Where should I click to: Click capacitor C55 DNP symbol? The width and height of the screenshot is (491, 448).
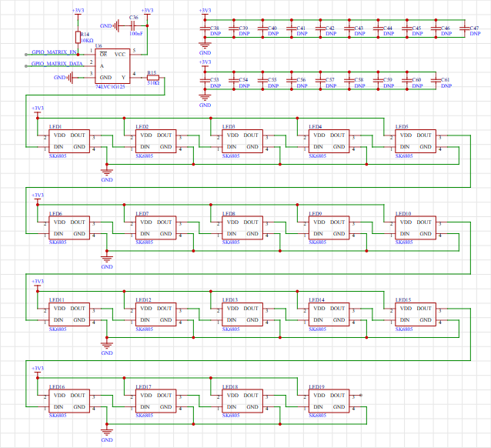(x=262, y=81)
